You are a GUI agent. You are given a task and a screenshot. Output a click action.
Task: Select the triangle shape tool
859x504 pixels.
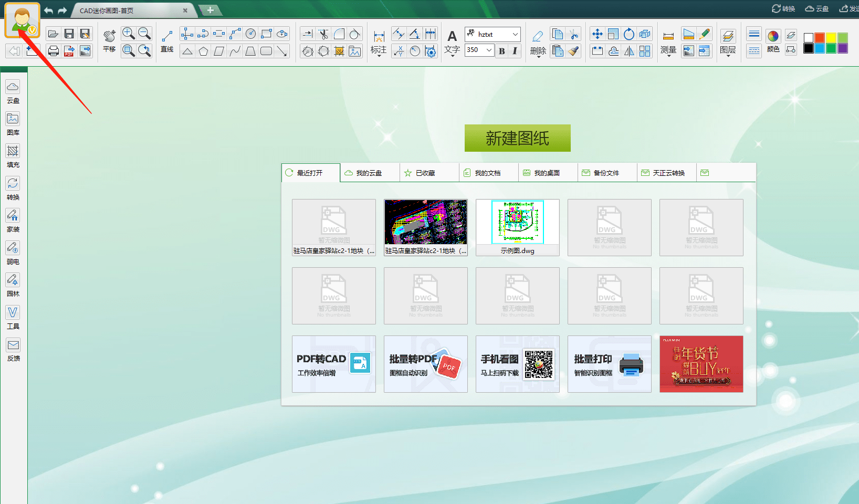[x=187, y=51]
